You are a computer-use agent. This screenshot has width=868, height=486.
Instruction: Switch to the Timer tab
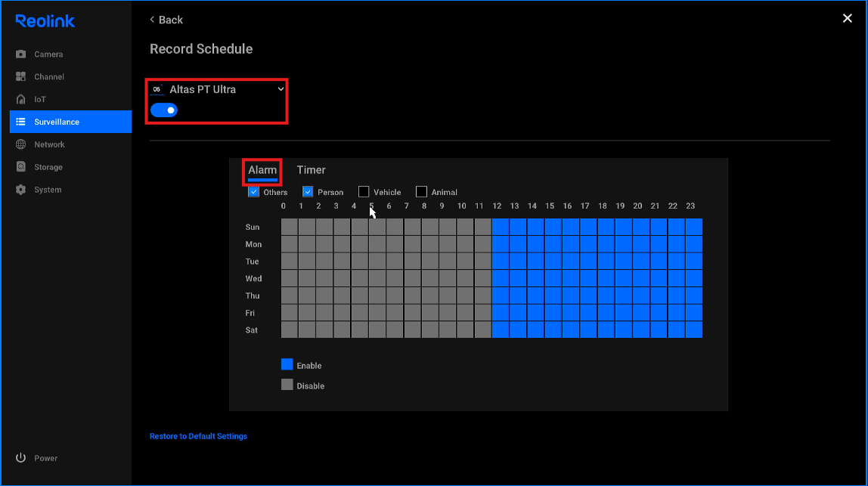click(311, 171)
